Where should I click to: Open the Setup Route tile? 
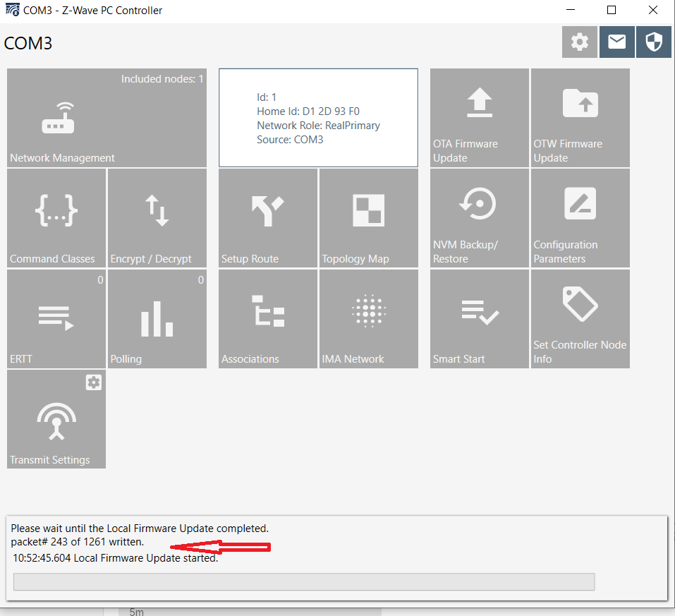pos(268,218)
